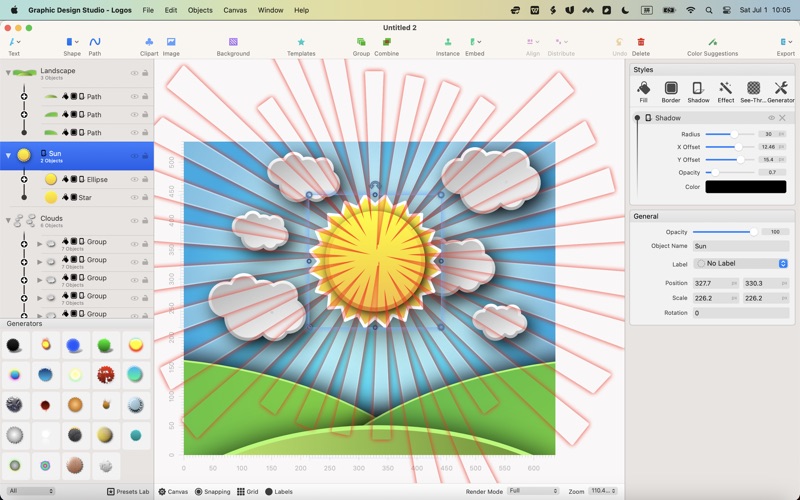Open the Zoom level dropdown
Image resolution: width=800 pixels, height=500 pixels.
603,491
